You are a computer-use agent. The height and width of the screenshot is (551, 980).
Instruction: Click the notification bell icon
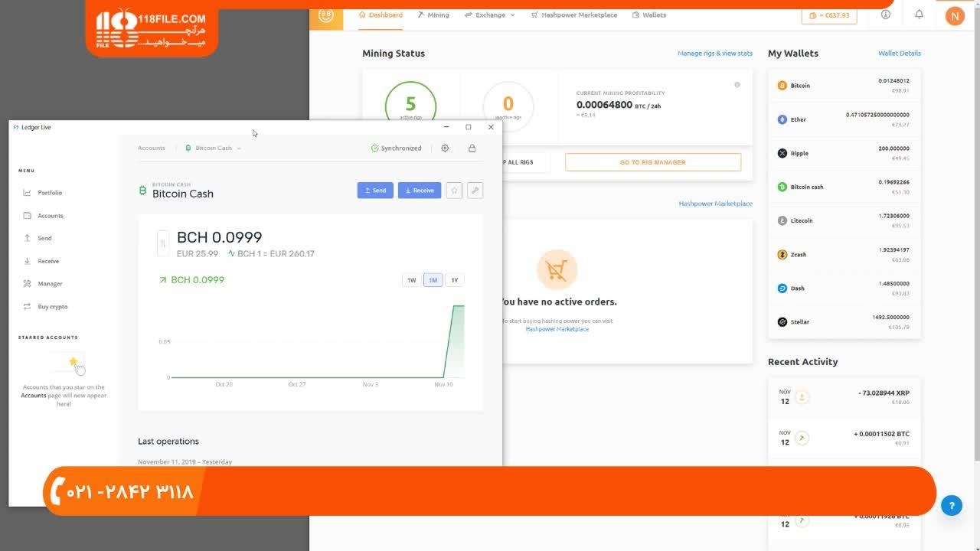pos(919,15)
